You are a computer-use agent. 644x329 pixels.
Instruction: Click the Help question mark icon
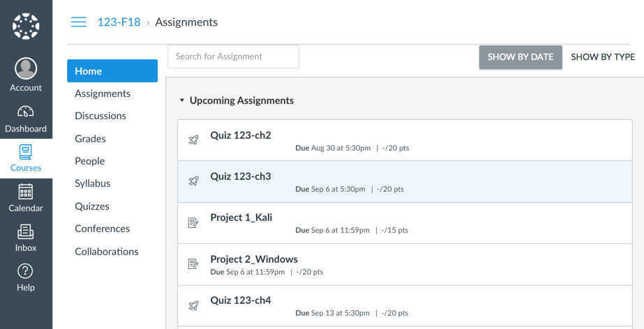tap(26, 271)
